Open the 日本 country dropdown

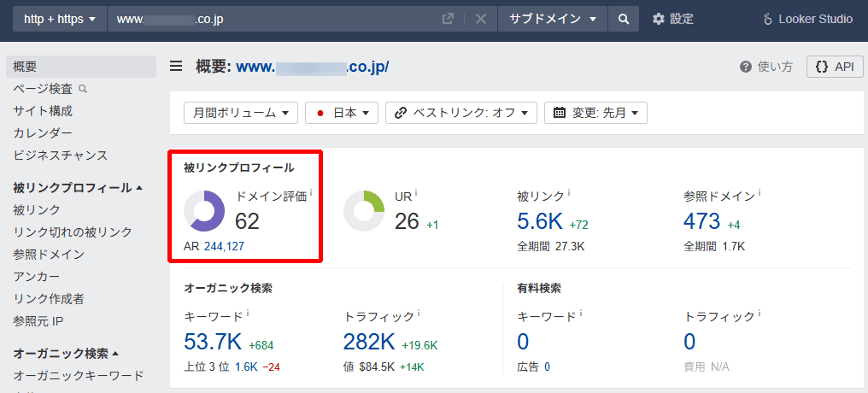tap(342, 113)
